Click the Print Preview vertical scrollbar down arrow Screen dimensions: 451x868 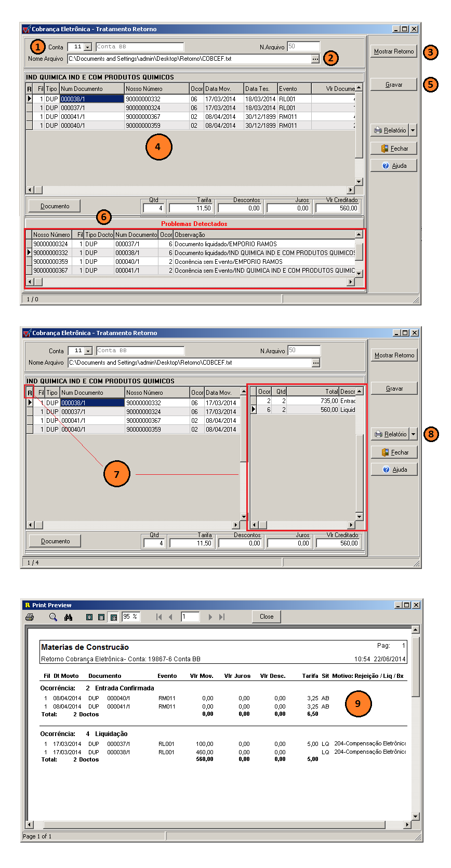tap(415, 816)
